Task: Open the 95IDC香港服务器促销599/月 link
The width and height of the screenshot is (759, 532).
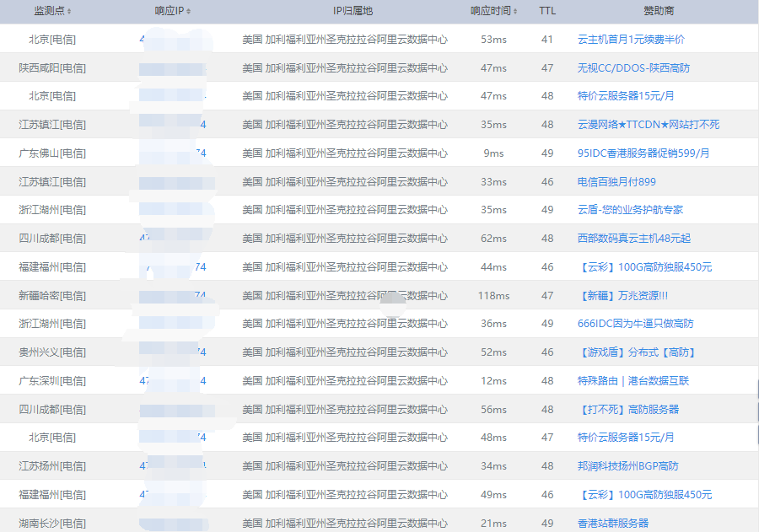Action: [x=643, y=153]
